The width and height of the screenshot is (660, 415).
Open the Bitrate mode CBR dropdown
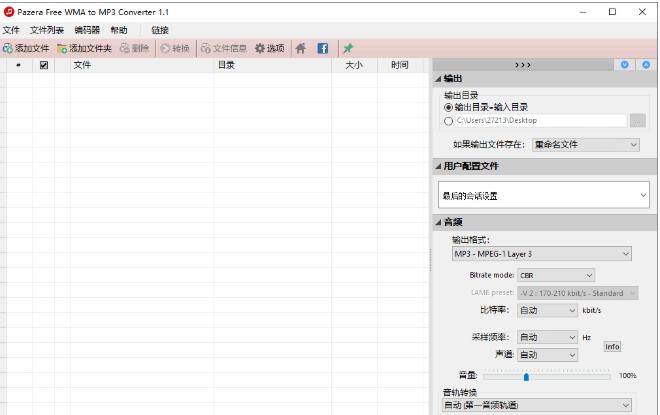pyautogui.click(x=556, y=275)
